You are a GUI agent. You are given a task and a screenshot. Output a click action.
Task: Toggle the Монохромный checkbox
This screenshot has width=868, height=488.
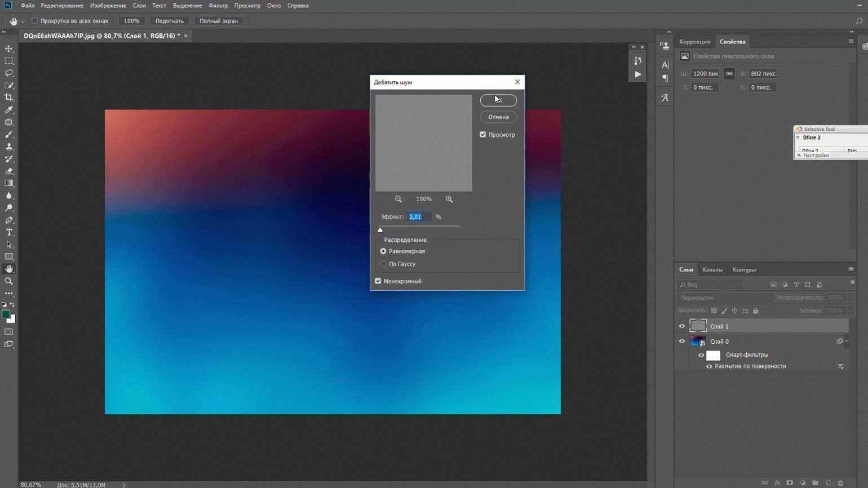tap(378, 281)
